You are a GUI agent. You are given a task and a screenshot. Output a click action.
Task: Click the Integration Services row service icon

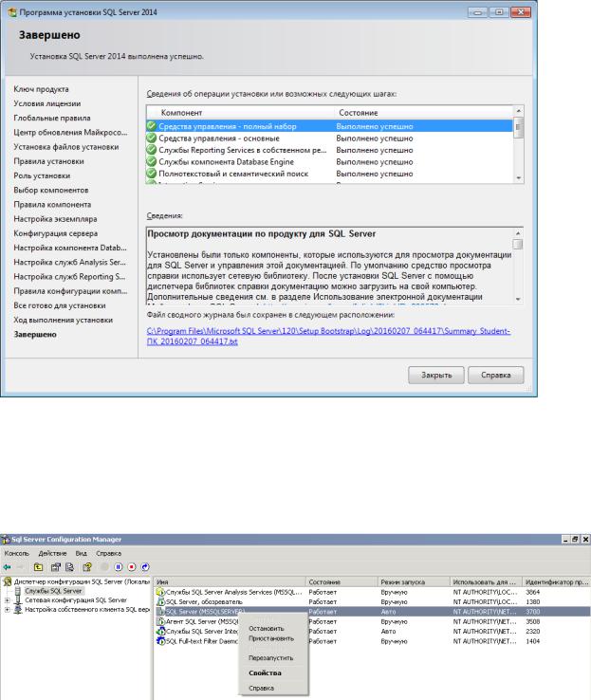pos(160,632)
